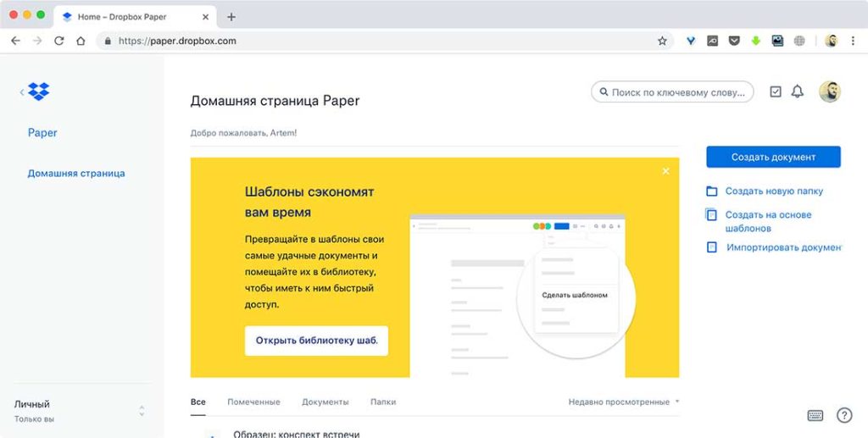Image resolution: width=868 pixels, height=438 pixels.
Task: Select the Все tab
Action: (198, 402)
